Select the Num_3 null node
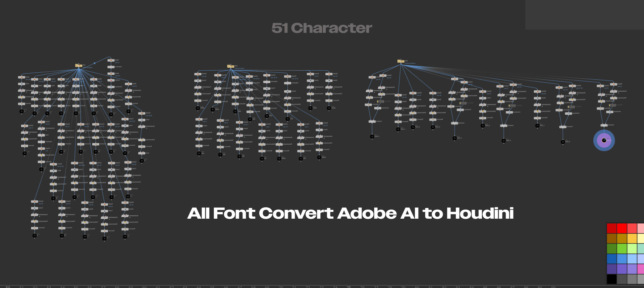Image resolution: width=644 pixels, height=288 pixels. [x=433, y=127]
